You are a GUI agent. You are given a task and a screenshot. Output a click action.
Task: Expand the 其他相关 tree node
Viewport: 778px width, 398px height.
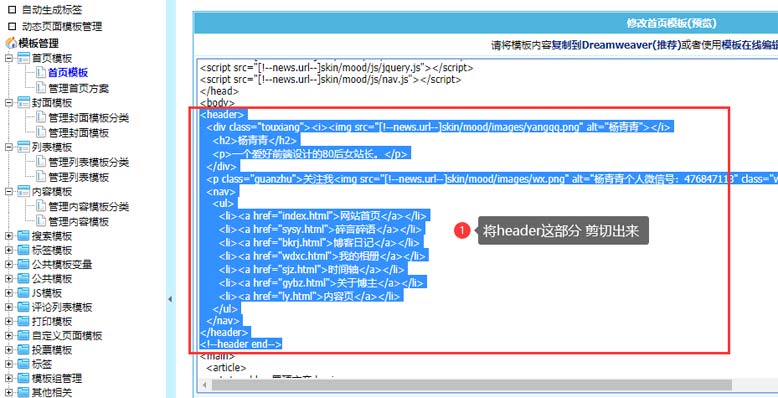(x=8, y=393)
